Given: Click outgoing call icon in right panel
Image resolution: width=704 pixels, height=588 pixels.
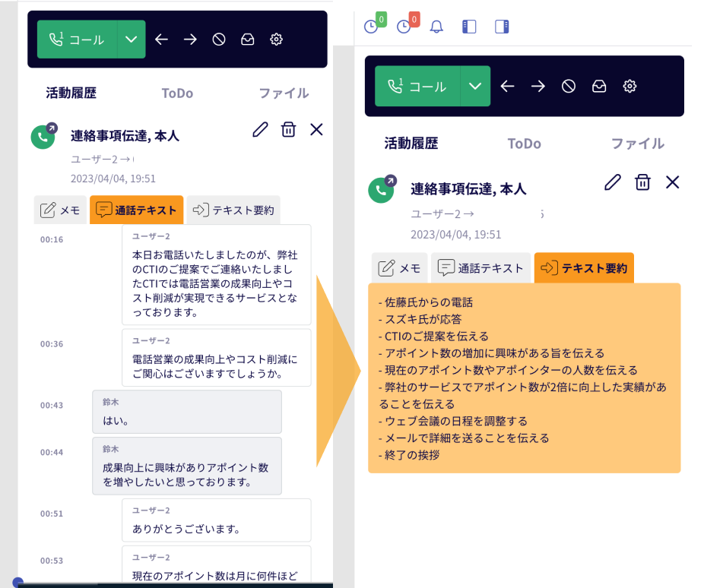Looking at the screenshot, I should (382, 189).
